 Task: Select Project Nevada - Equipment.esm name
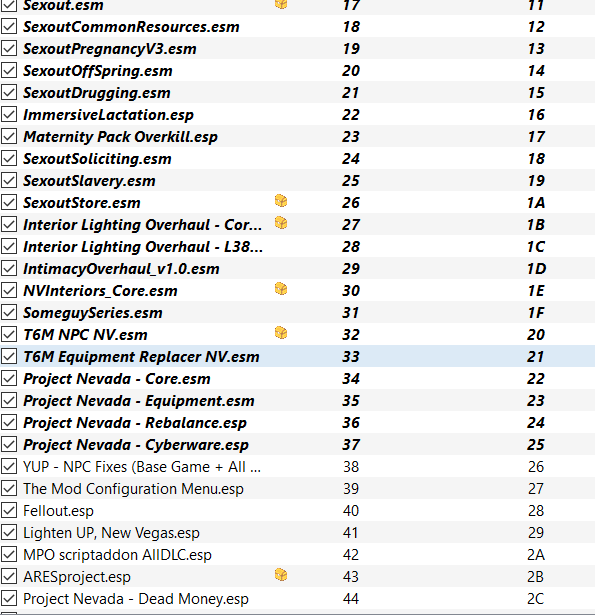(139, 401)
